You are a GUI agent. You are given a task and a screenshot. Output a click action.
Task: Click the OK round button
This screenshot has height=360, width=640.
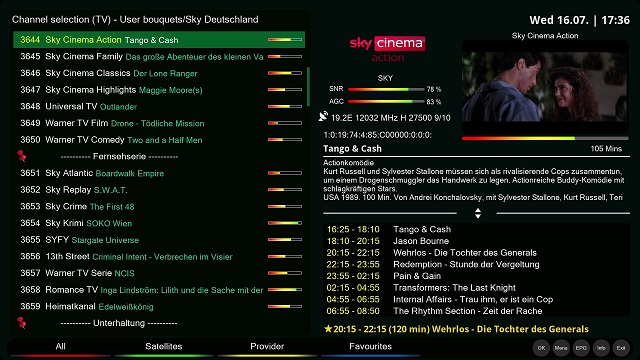[541, 348]
